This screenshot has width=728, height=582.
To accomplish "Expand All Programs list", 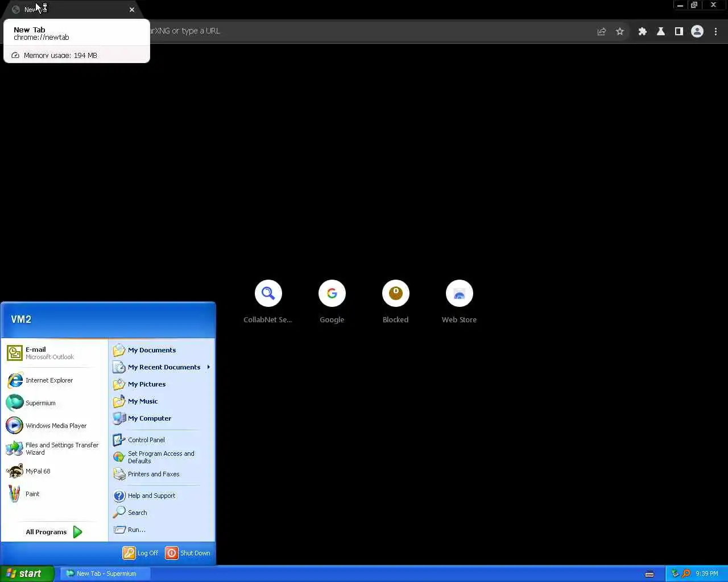I will click(x=54, y=532).
